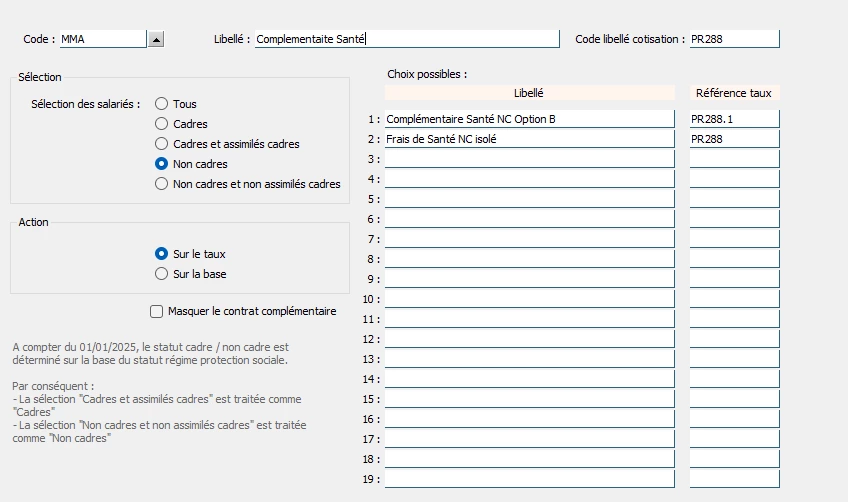The width and height of the screenshot is (848, 502).
Task: Edit row 2 Frais de Santé NC isolé
Action: 529,139
